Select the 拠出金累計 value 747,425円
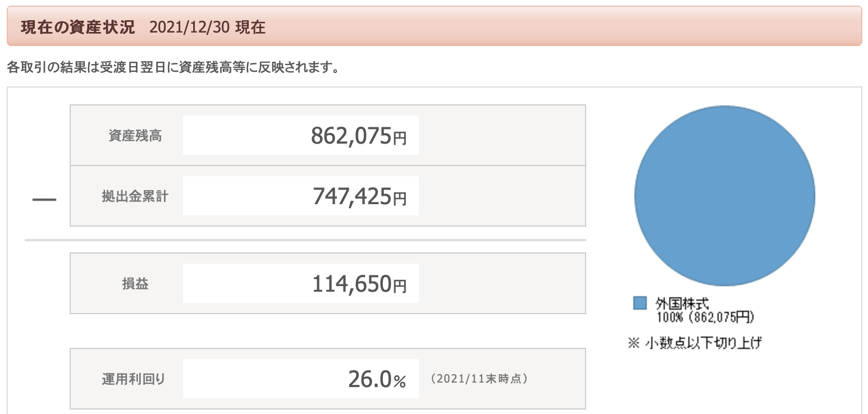Viewport: 868px width, 414px height. (x=359, y=196)
